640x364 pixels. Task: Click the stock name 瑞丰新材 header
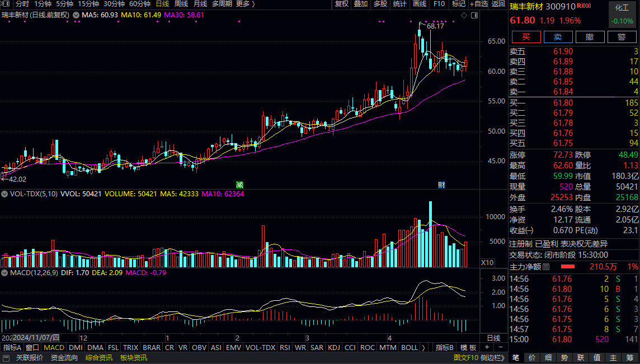[x=526, y=6]
